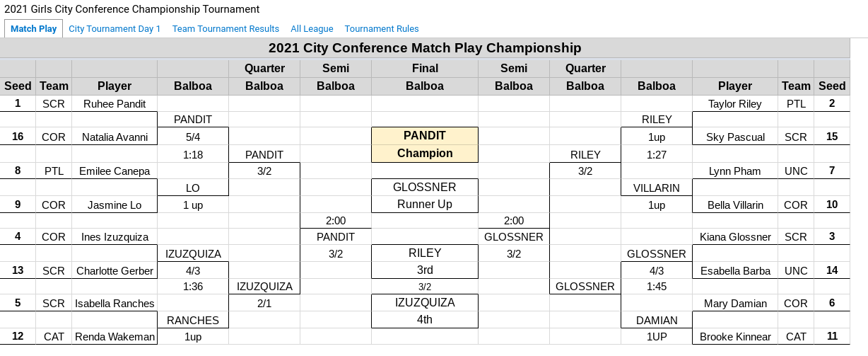Image resolution: width=868 pixels, height=356 pixels.
Task: Select the Final column header
Action: (x=425, y=69)
